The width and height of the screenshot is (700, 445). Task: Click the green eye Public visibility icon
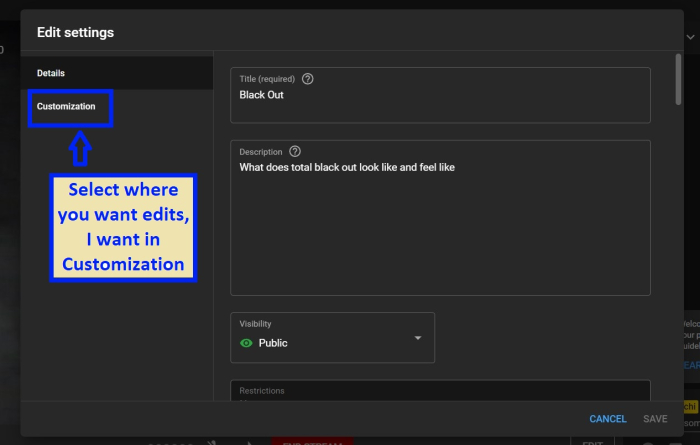pyautogui.click(x=246, y=343)
